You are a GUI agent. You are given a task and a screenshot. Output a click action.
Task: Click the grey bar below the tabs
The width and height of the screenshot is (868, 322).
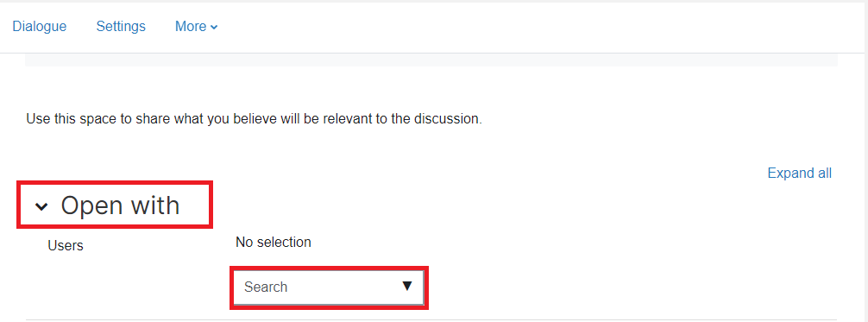tap(431, 60)
